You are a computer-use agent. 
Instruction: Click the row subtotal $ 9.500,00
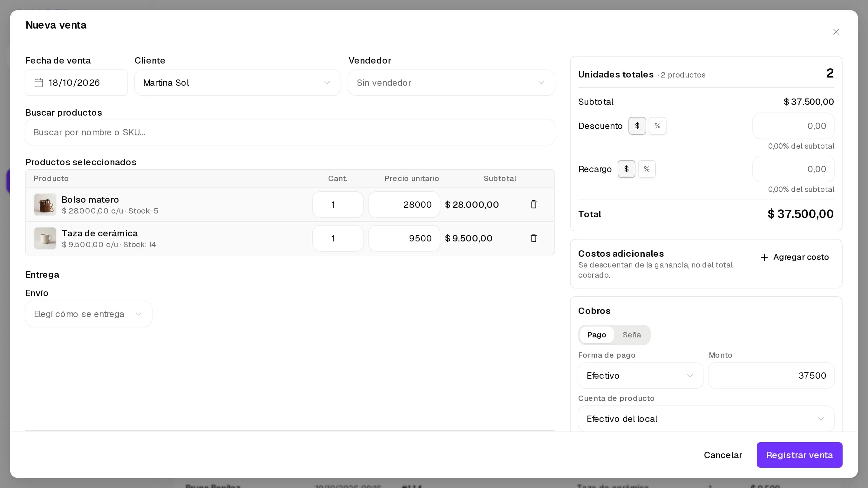click(469, 238)
